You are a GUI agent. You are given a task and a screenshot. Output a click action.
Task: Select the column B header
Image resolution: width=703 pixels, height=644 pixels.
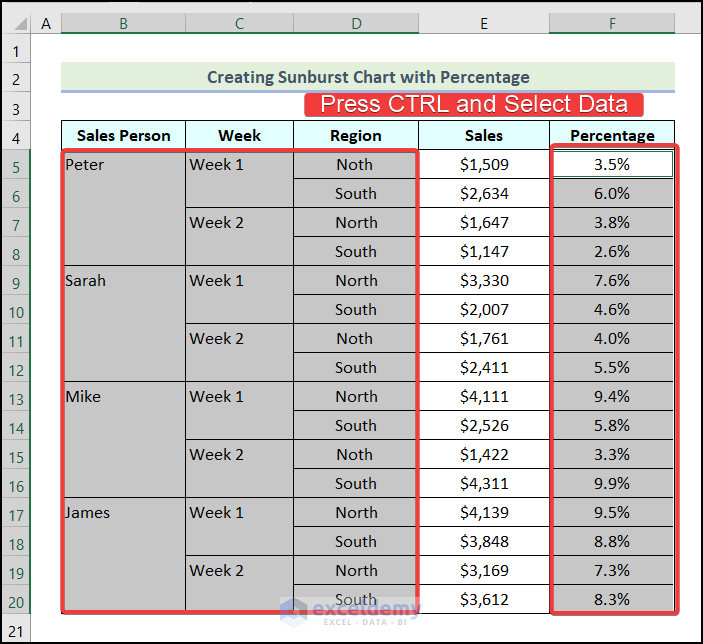pos(123,22)
